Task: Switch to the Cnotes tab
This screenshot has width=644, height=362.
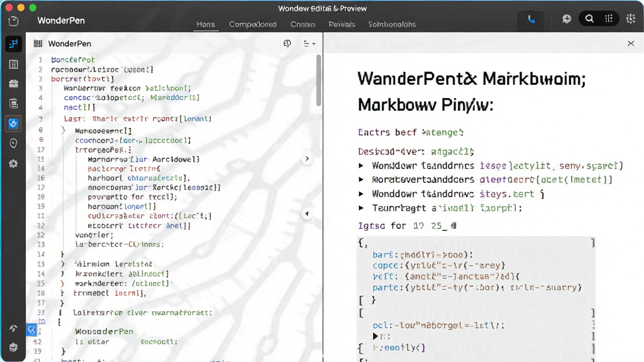Action: pyautogui.click(x=303, y=25)
